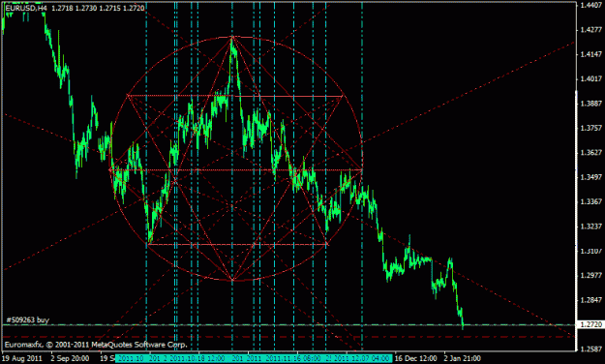Click the Euromaxfx MetaQuotes copyright text

96,345
